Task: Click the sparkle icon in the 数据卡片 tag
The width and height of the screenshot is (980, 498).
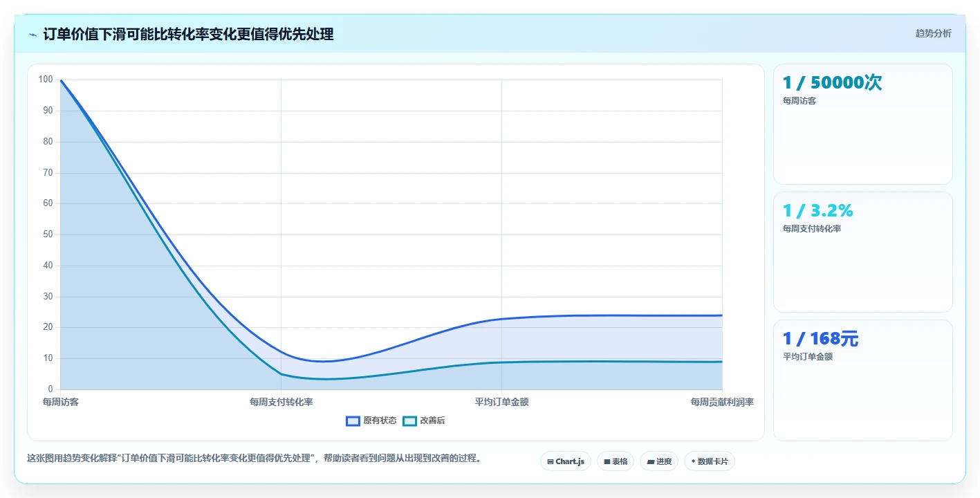Action: tap(693, 461)
